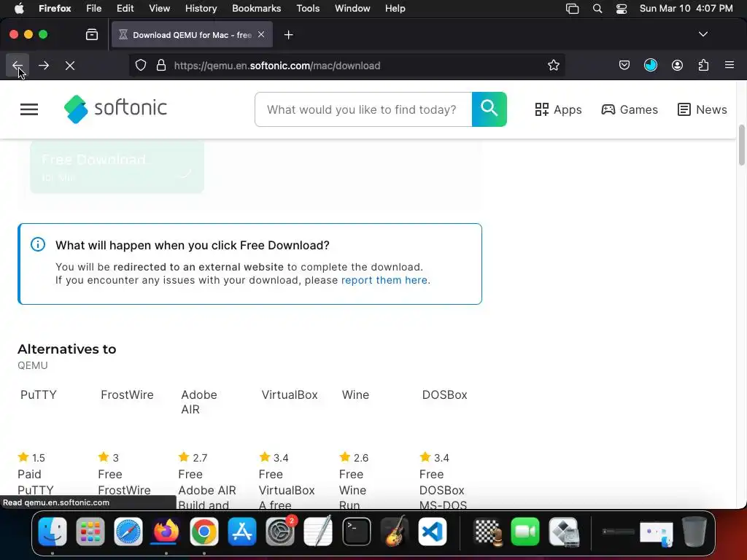This screenshot has width=747, height=560.
Task: Open System Settings from the Dock
Action: (280, 532)
